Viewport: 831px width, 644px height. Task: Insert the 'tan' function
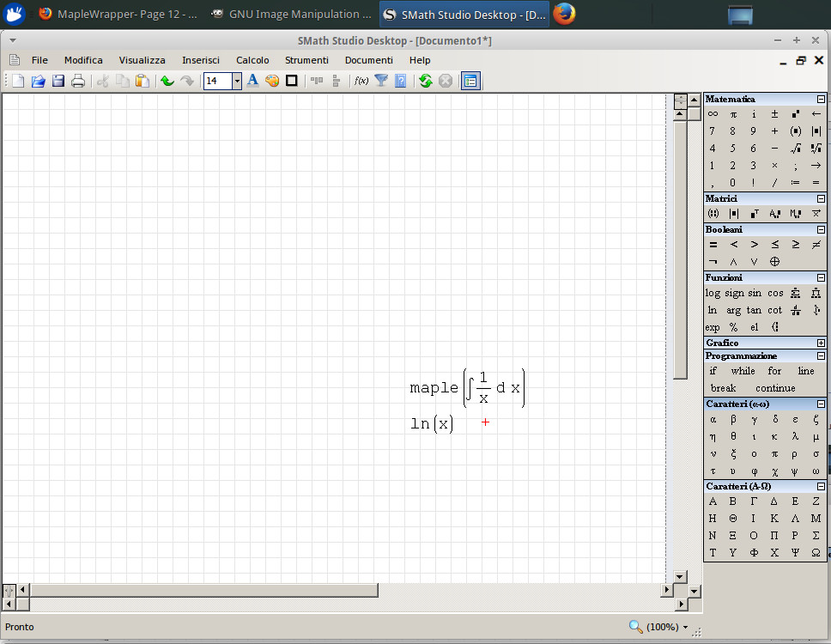click(754, 310)
